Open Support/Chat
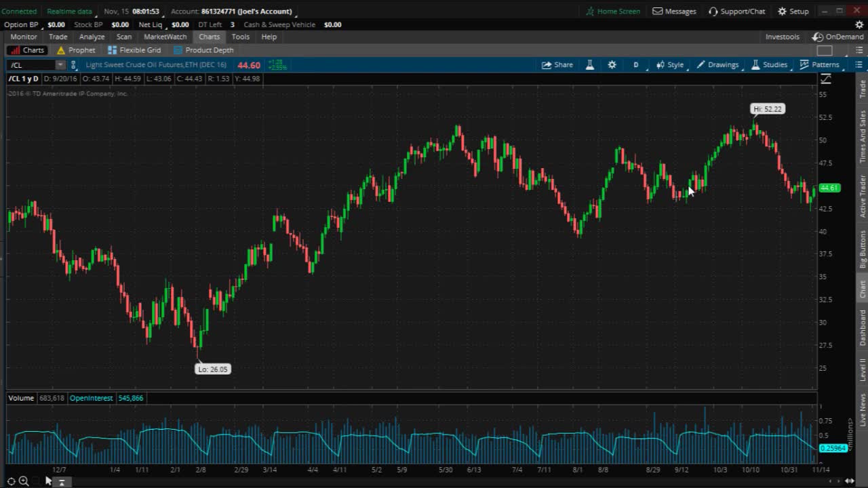Viewport: 868px width, 488px height. [x=736, y=11]
